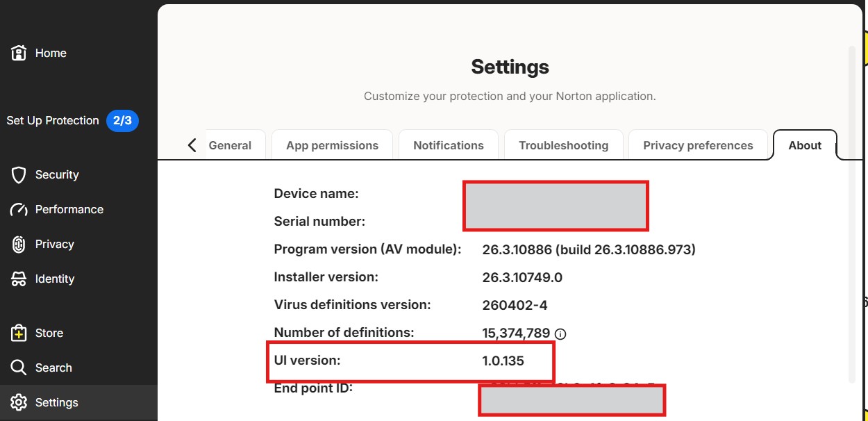This screenshot has width=868, height=421.
Task: Select the Notifications tab
Action: pos(449,145)
